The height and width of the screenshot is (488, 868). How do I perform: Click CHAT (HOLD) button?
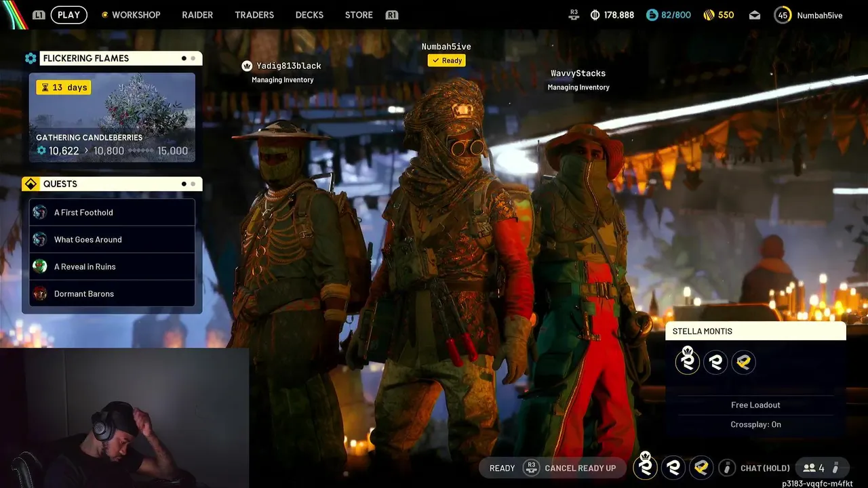click(x=765, y=468)
